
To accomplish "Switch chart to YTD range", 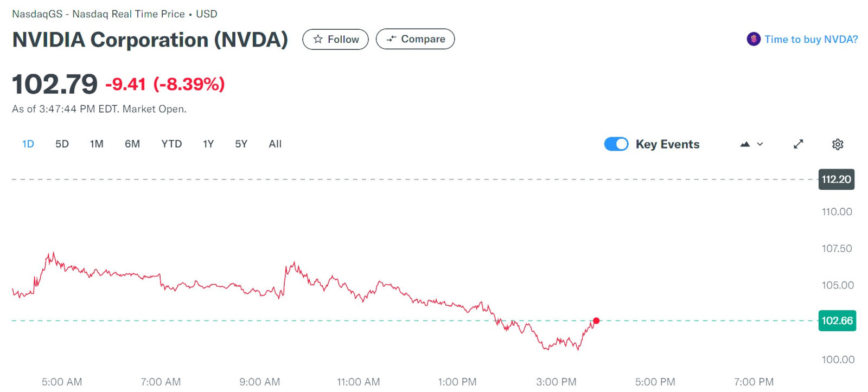I will (x=171, y=144).
